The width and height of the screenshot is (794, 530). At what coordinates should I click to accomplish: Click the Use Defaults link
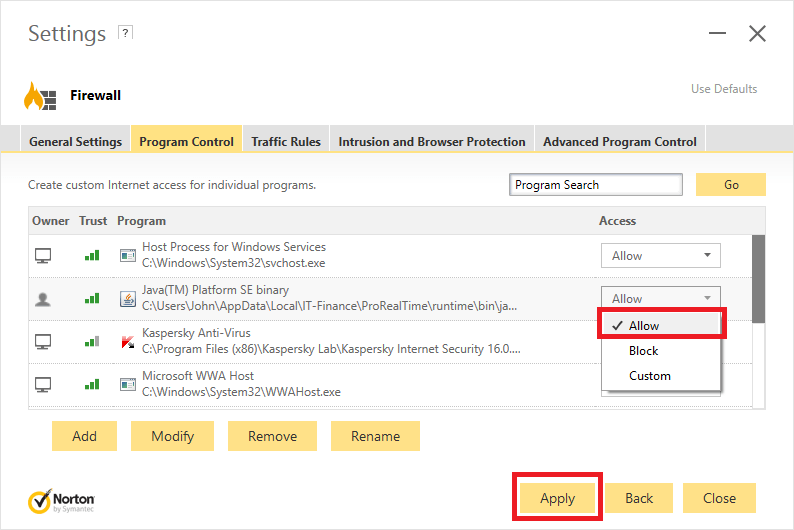724,89
